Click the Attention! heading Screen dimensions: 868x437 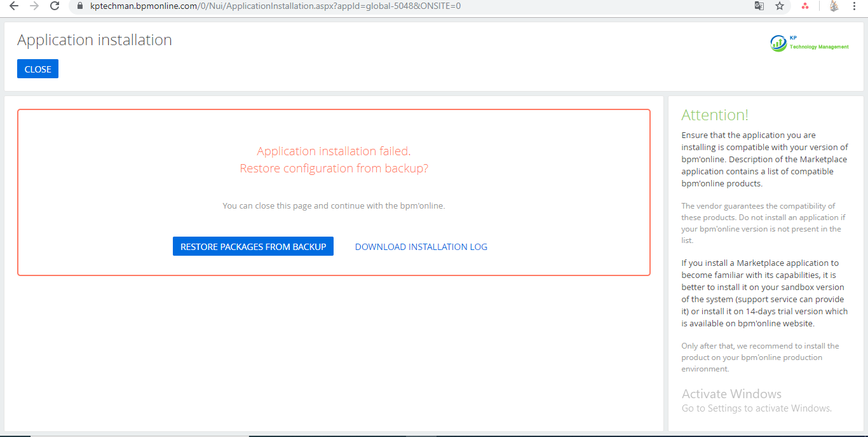click(x=715, y=115)
